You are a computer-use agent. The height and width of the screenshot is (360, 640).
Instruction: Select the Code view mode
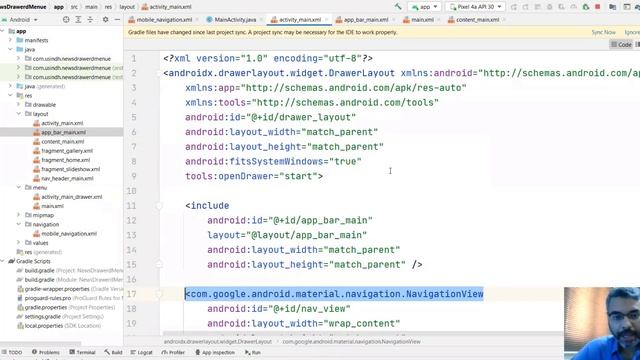click(621, 44)
